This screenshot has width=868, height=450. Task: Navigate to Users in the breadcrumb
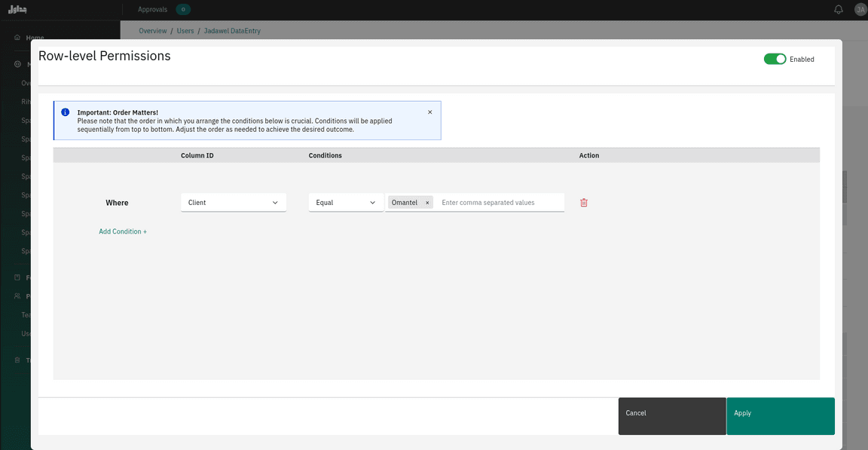point(185,31)
